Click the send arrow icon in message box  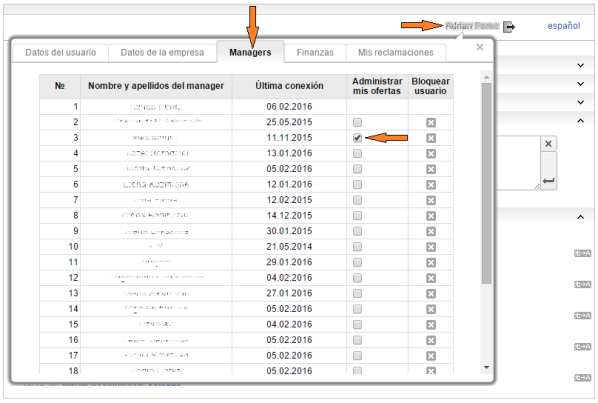coord(548,180)
